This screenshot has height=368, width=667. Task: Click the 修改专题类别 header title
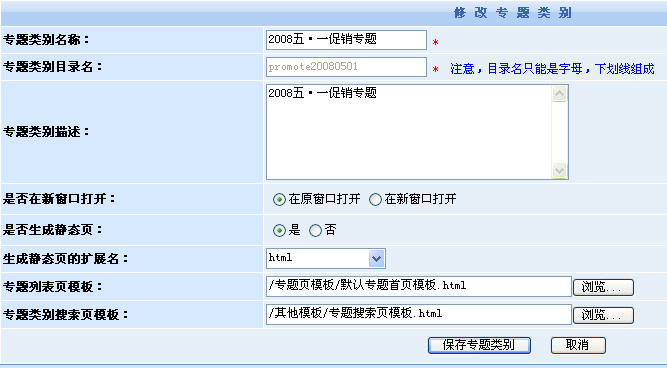(x=513, y=13)
